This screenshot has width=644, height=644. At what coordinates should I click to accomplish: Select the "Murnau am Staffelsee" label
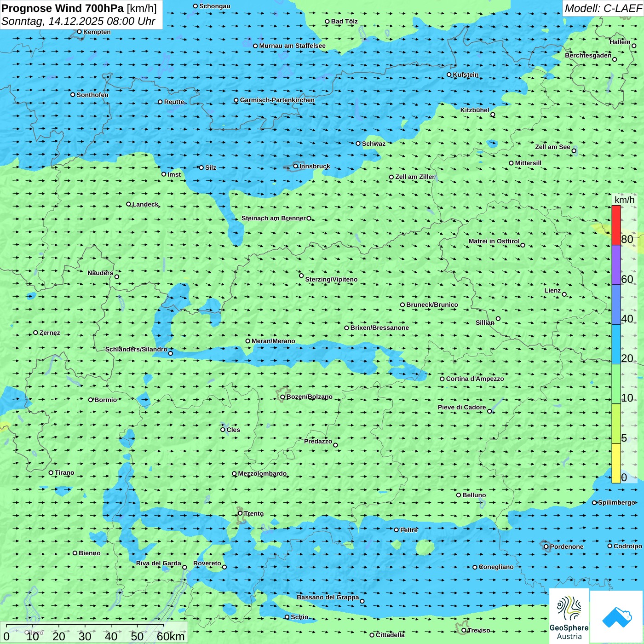pos(293,46)
